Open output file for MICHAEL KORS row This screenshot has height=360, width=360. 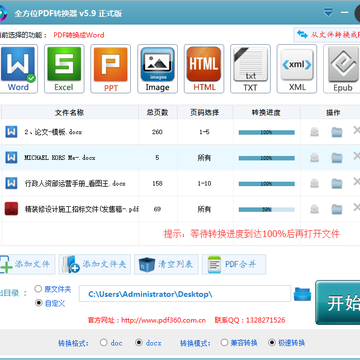click(x=314, y=157)
